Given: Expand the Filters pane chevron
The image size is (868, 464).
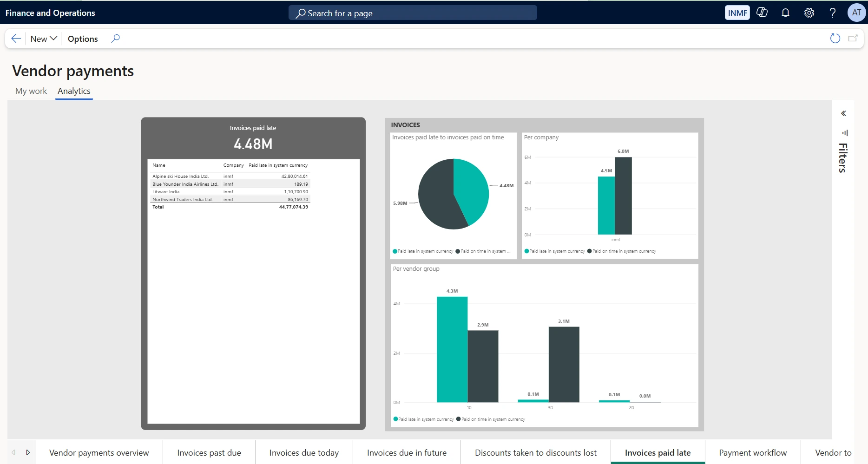Looking at the screenshot, I should [x=843, y=113].
